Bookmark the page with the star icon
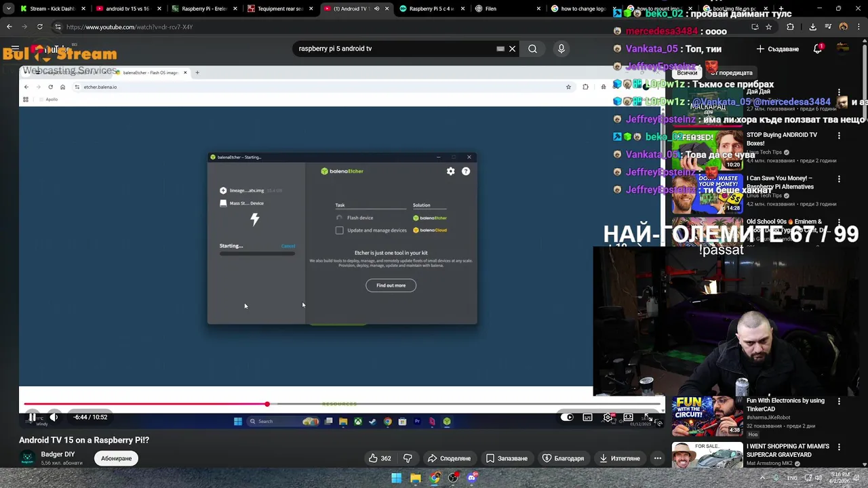 click(768, 27)
